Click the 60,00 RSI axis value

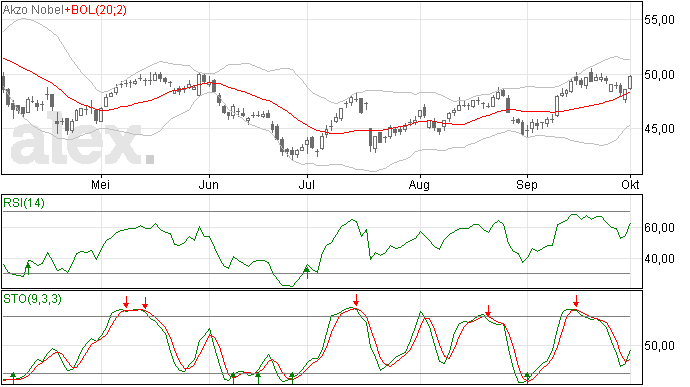[659, 228]
